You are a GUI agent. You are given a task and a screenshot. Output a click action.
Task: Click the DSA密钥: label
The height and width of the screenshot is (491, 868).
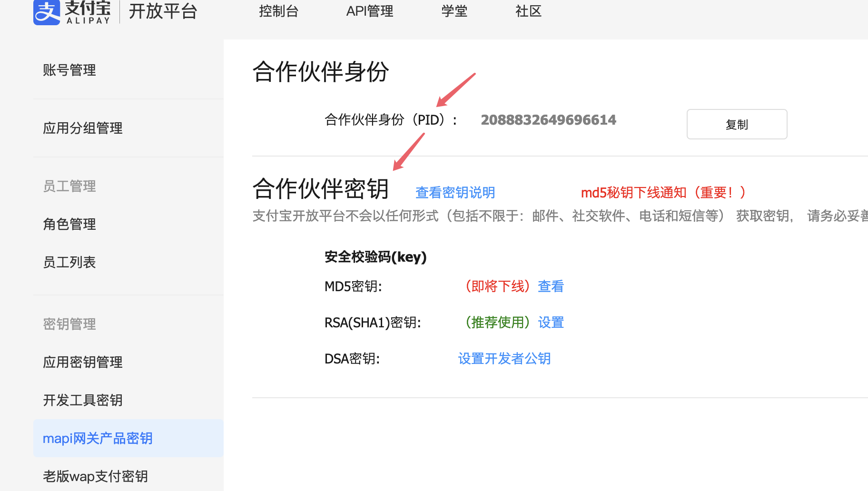[352, 358]
